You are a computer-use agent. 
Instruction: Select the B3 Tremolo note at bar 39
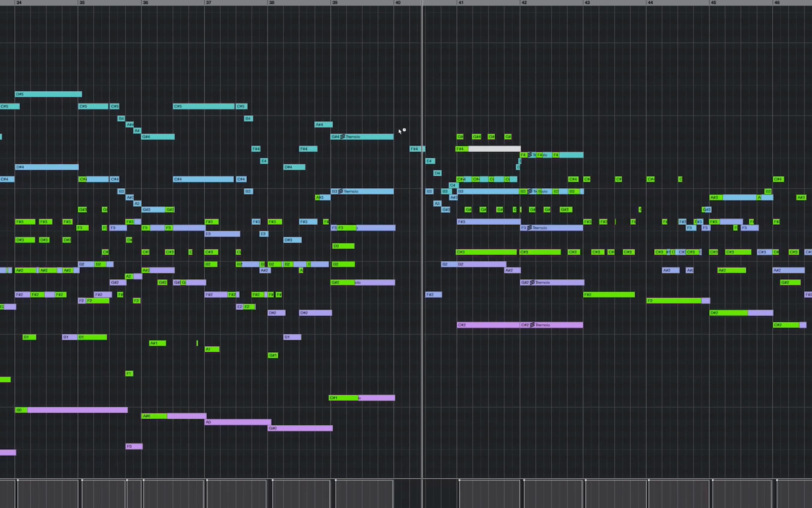click(x=362, y=192)
